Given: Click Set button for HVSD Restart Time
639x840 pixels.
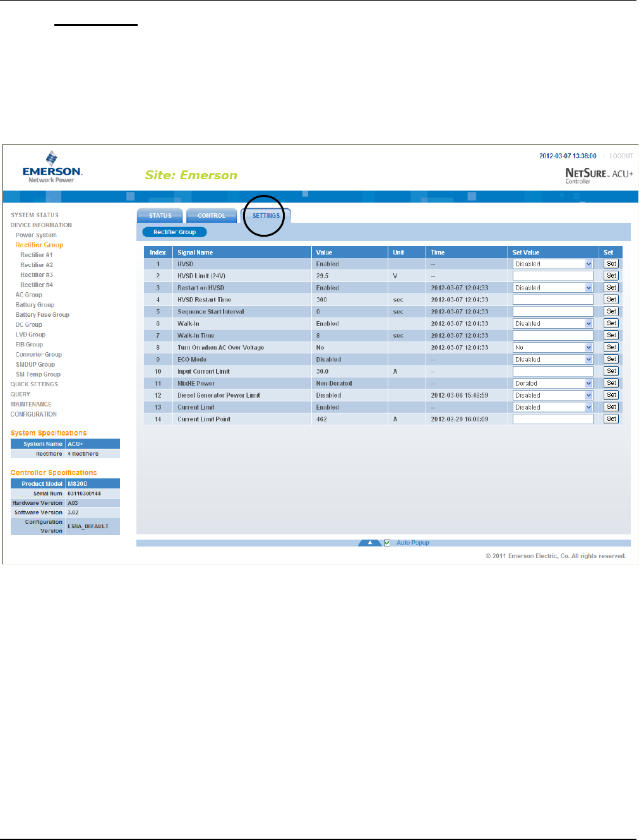Looking at the screenshot, I should (611, 300).
